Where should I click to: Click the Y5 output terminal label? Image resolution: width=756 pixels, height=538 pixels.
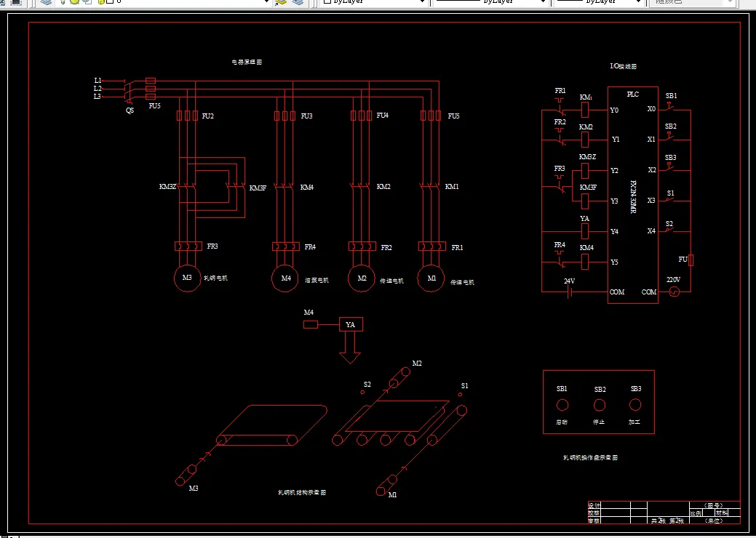614,262
